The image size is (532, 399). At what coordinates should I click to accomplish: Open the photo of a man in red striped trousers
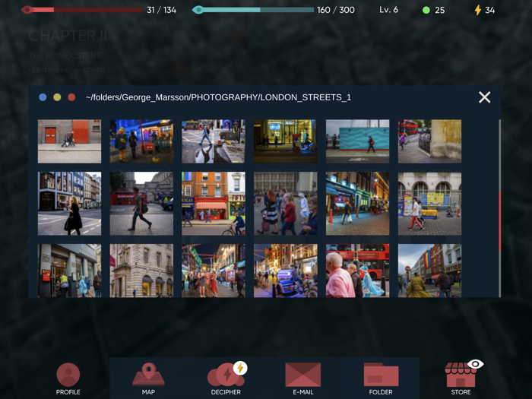pyautogui.click(x=429, y=204)
